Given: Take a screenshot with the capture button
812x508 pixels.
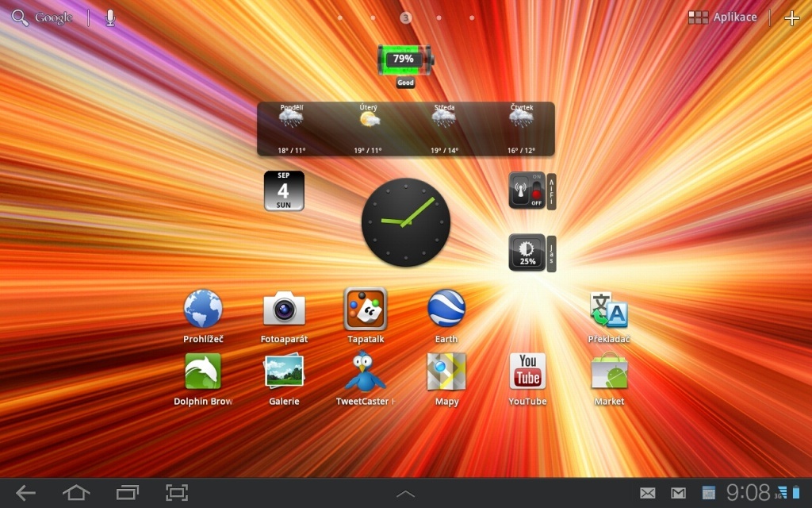Looking at the screenshot, I should point(177,492).
